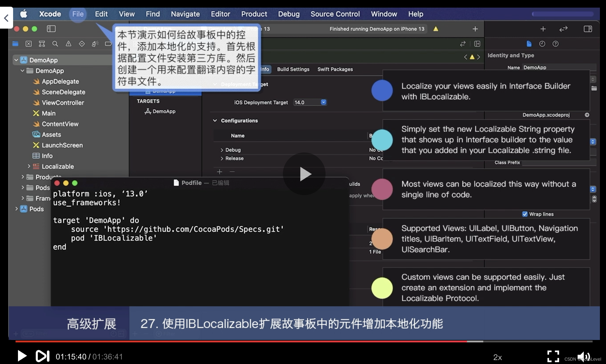Select the Source Control navigator icon
Image resolution: width=606 pixels, height=364 pixels.
point(29,44)
